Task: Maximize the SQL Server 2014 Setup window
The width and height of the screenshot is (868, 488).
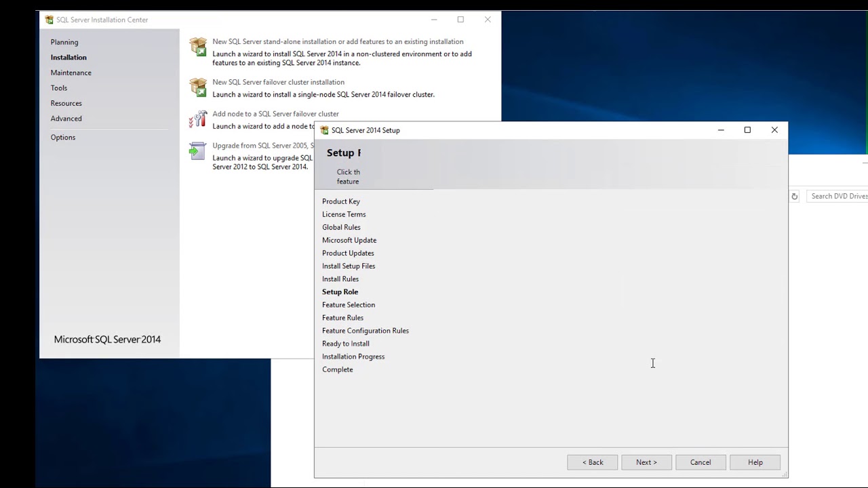Action: [747, 130]
